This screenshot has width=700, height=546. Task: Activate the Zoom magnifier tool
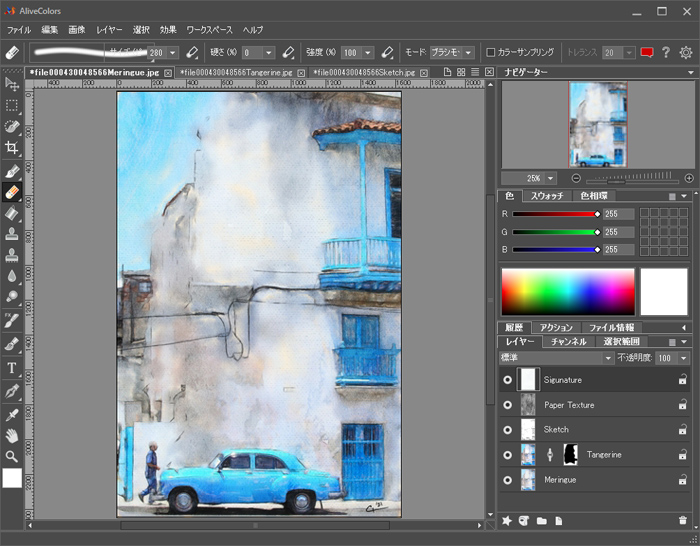(12, 456)
